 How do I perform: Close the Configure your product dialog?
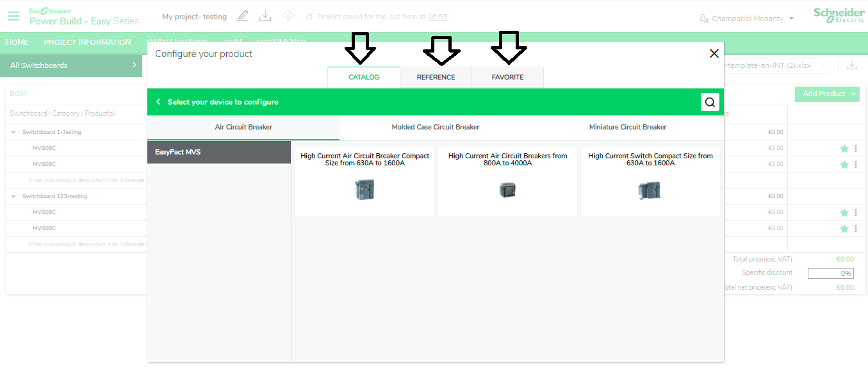(x=714, y=54)
